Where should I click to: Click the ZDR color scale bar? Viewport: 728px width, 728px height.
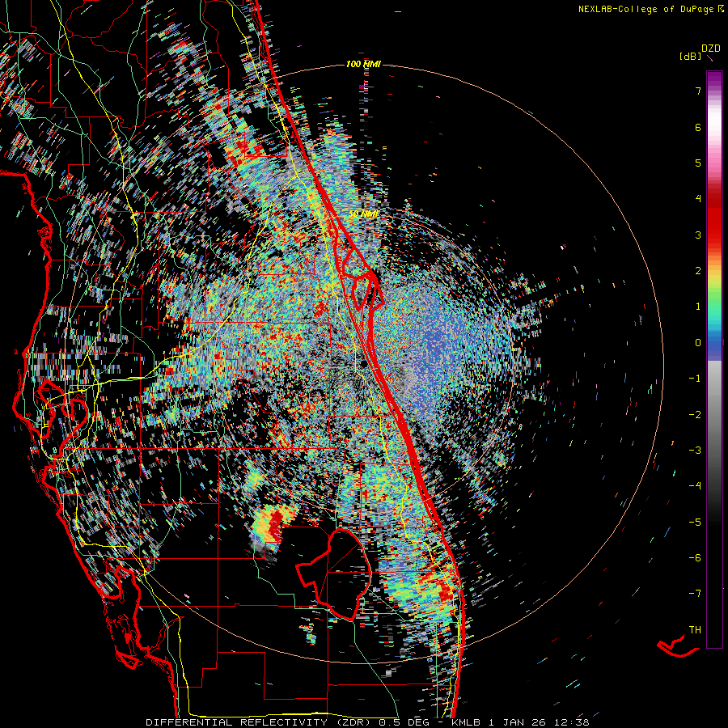[x=714, y=359]
